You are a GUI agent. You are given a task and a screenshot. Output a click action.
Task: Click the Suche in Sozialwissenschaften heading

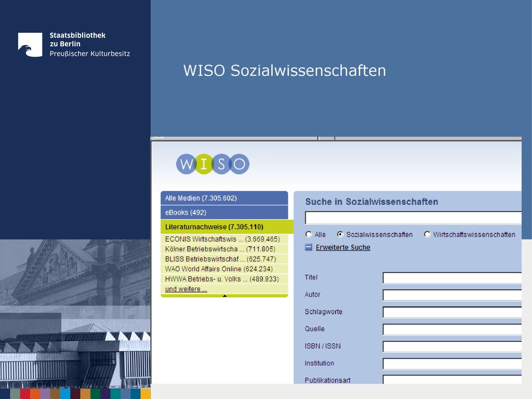(371, 202)
